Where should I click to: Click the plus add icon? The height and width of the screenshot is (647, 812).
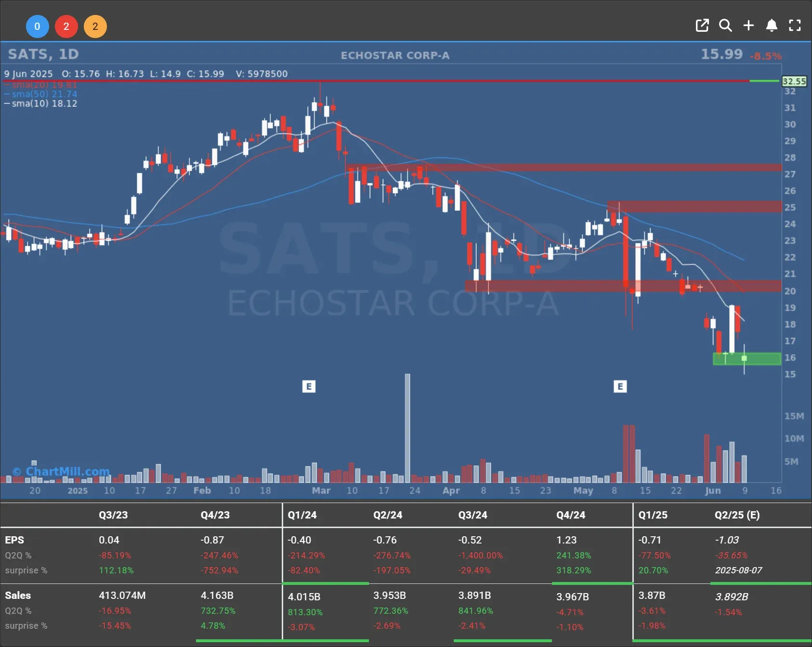pyautogui.click(x=748, y=26)
